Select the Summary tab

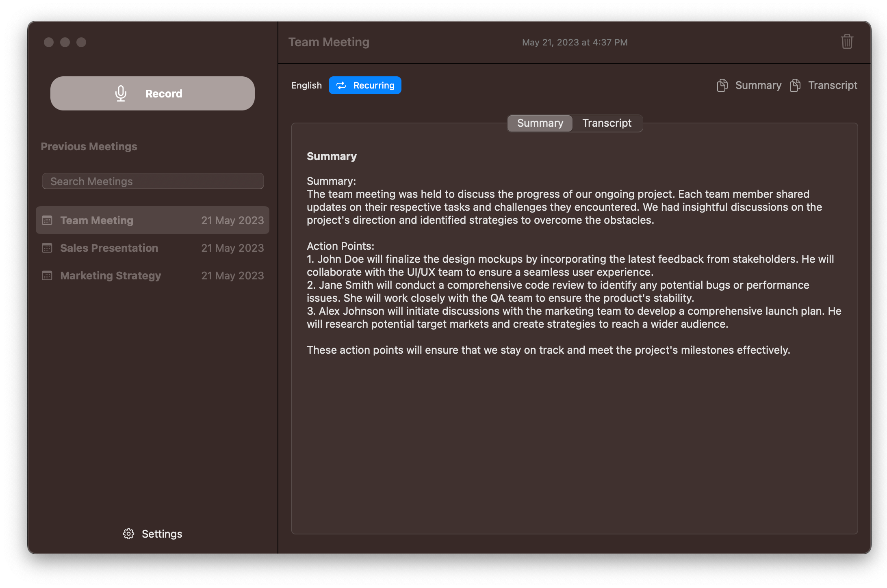click(x=540, y=123)
